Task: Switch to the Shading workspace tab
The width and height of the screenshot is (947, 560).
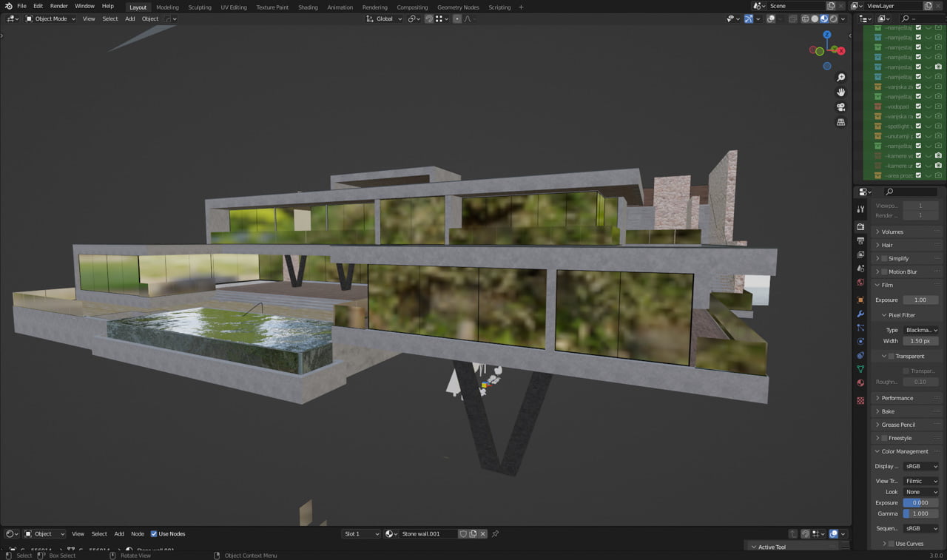Action: (308, 7)
